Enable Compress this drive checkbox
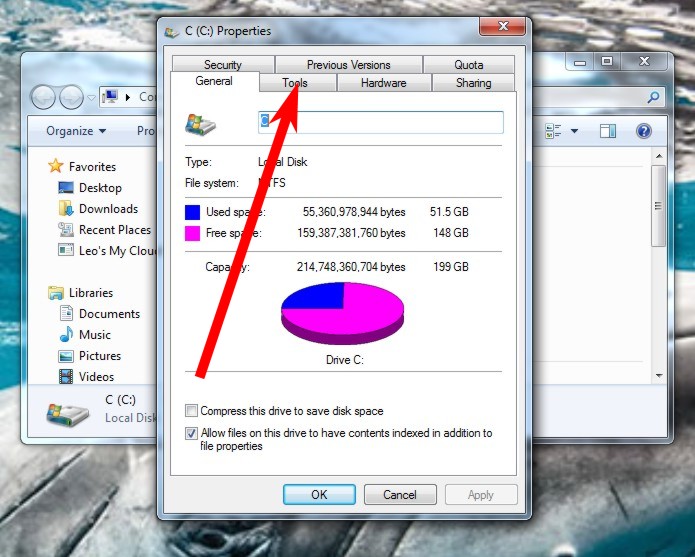Screen dimensions: 695x557 click(192, 411)
